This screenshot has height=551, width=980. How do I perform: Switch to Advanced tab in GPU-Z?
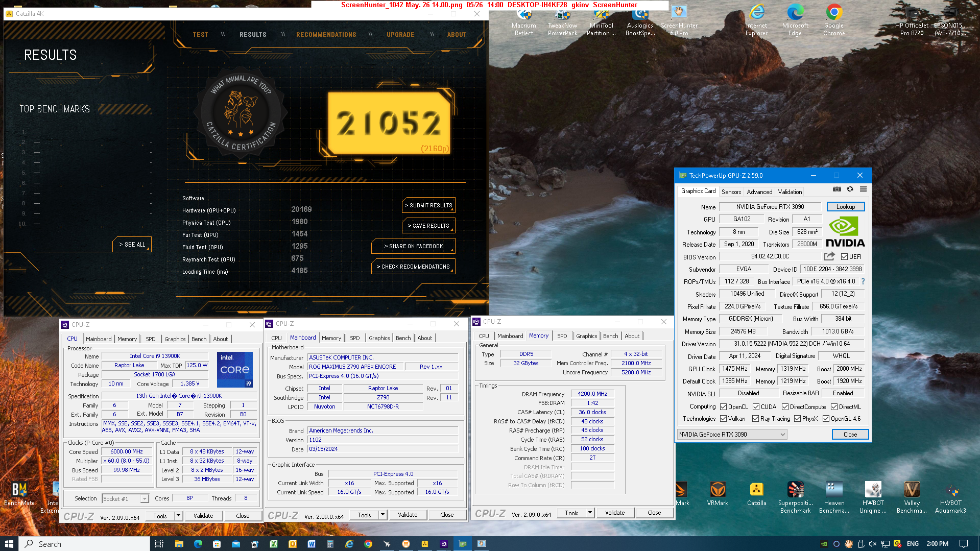(x=759, y=191)
